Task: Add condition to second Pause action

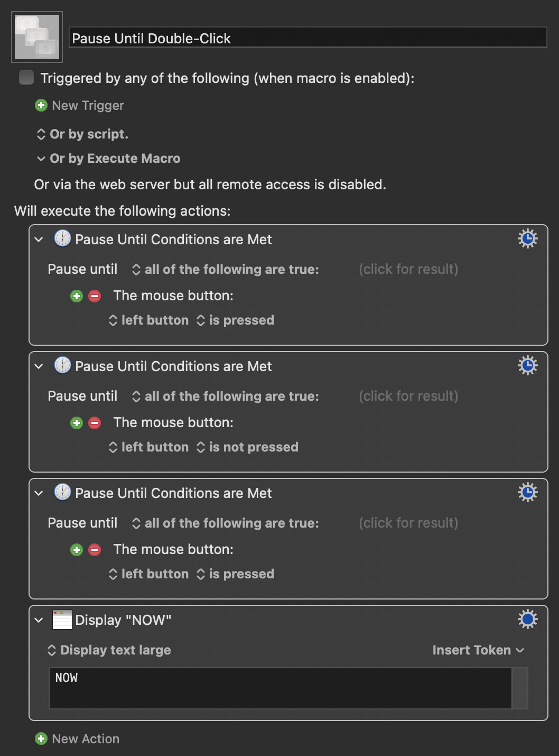Action: pos(77,423)
